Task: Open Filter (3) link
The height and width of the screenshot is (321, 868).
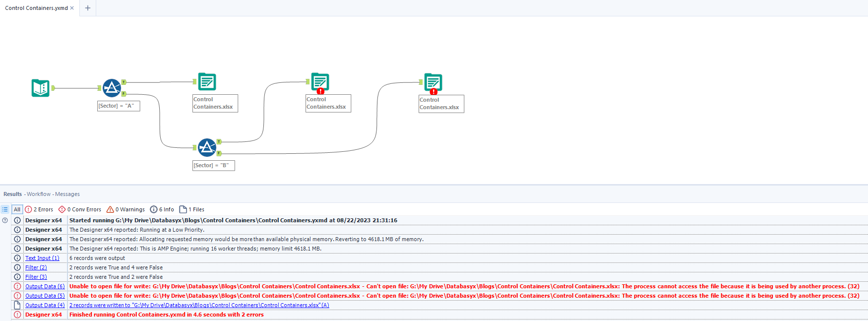Action: pyautogui.click(x=36, y=277)
